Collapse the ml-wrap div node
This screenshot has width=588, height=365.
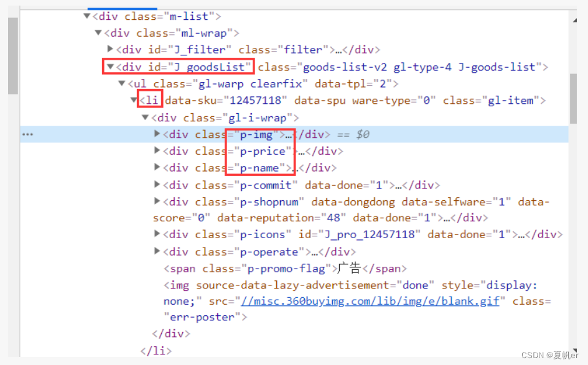point(98,33)
